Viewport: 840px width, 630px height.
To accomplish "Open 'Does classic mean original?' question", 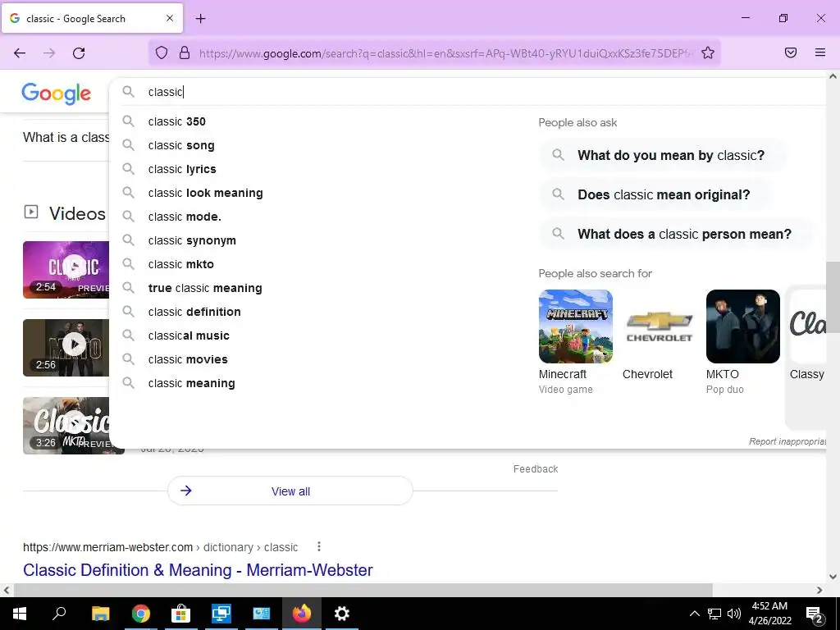I will [x=655, y=194].
